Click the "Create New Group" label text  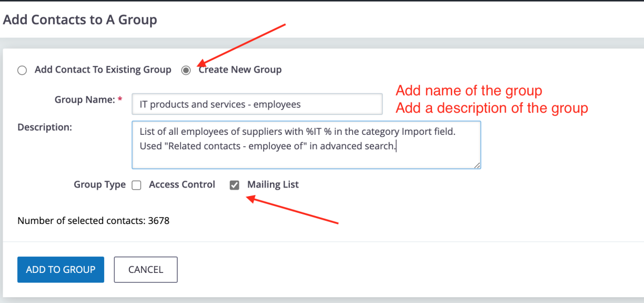[240, 70]
